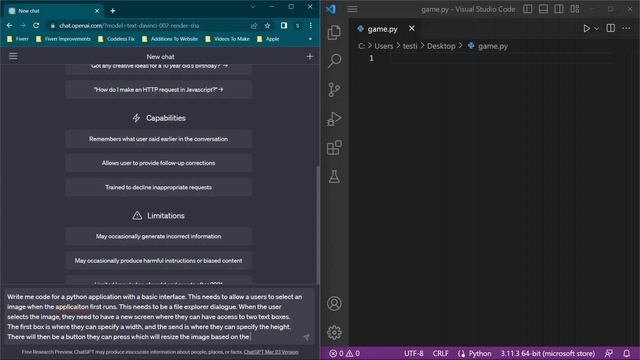Share this page from address bar
The image size is (640, 360).
(x=254, y=25)
